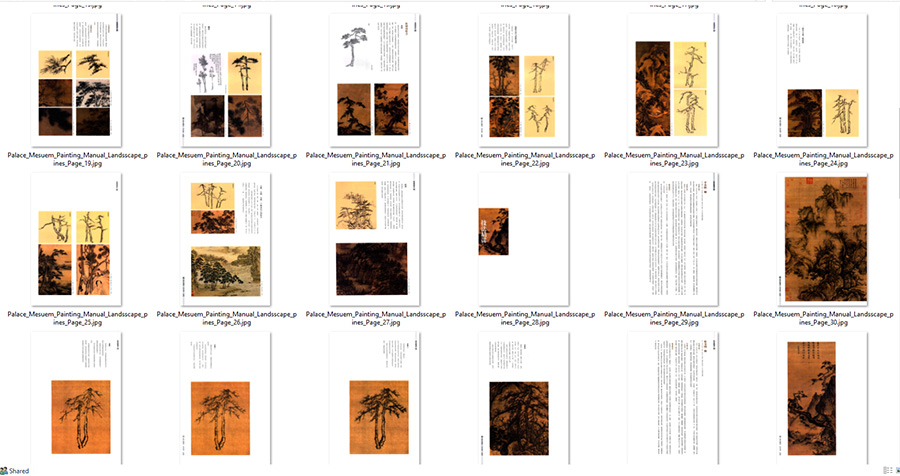Click file name ending Page_27.jpg
The height and width of the screenshot is (476, 900).
click(376, 318)
